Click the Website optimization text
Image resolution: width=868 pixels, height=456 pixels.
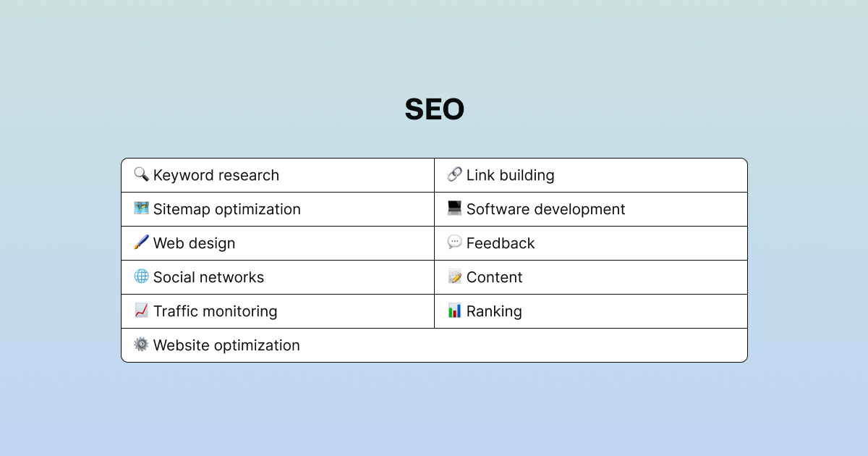coord(226,345)
